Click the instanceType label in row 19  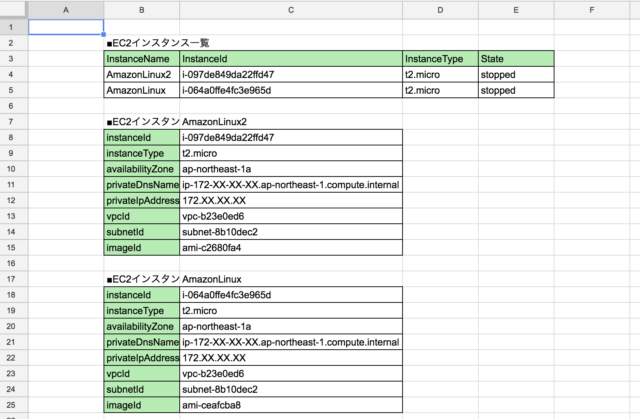click(142, 310)
